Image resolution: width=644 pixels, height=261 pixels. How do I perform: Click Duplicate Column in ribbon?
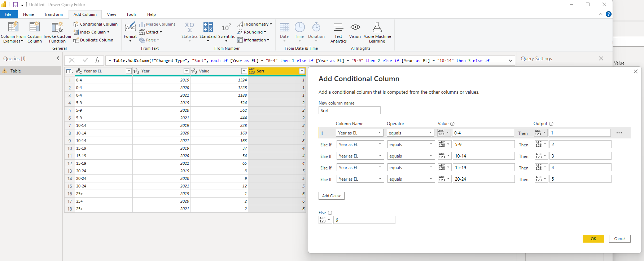pyautogui.click(x=93, y=40)
